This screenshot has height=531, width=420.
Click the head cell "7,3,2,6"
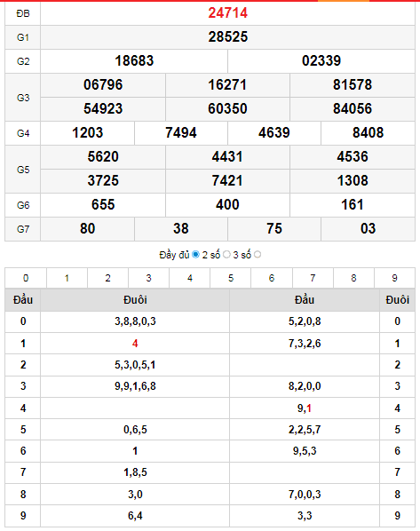[305, 344]
